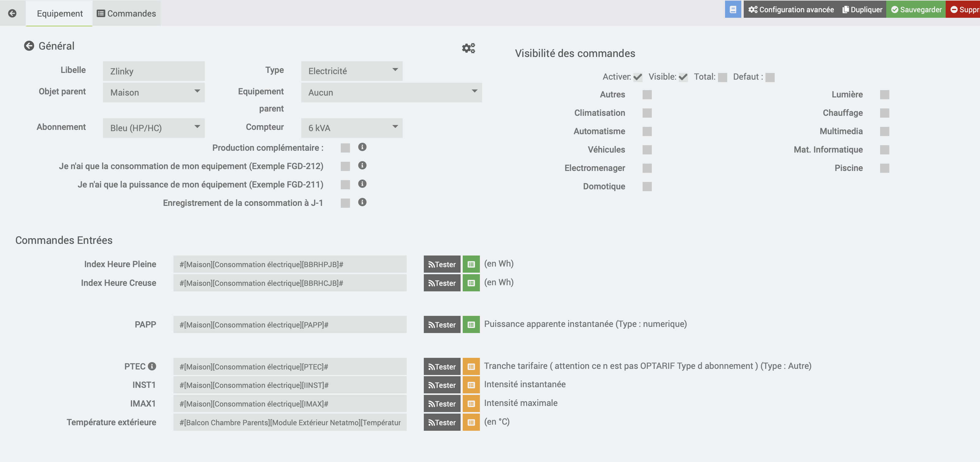Image resolution: width=980 pixels, height=462 pixels.
Task: Switch to the Commandes tab
Action: [x=126, y=13]
